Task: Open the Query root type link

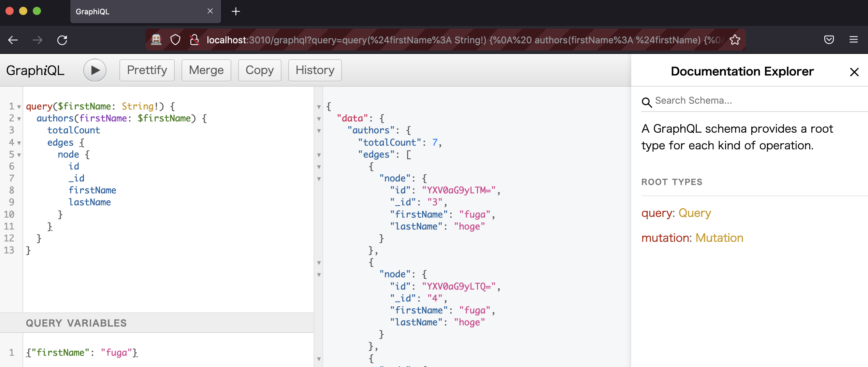Action: (695, 213)
